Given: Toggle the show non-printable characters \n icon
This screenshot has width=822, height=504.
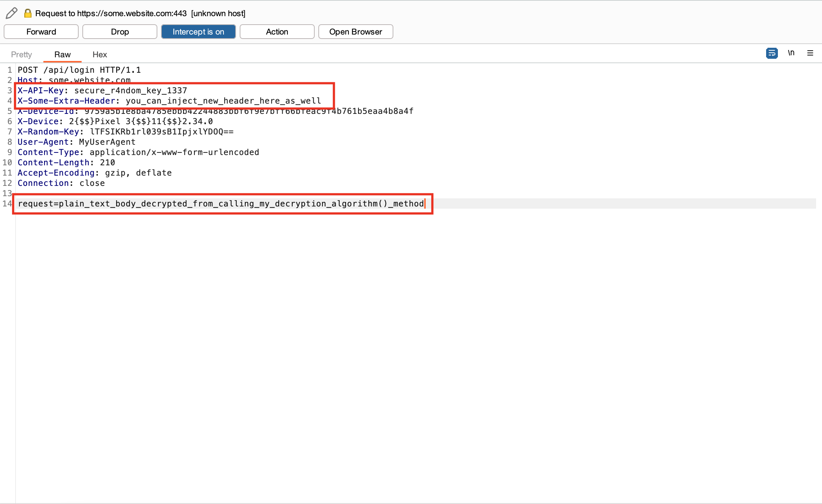Looking at the screenshot, I should [791, 53].
